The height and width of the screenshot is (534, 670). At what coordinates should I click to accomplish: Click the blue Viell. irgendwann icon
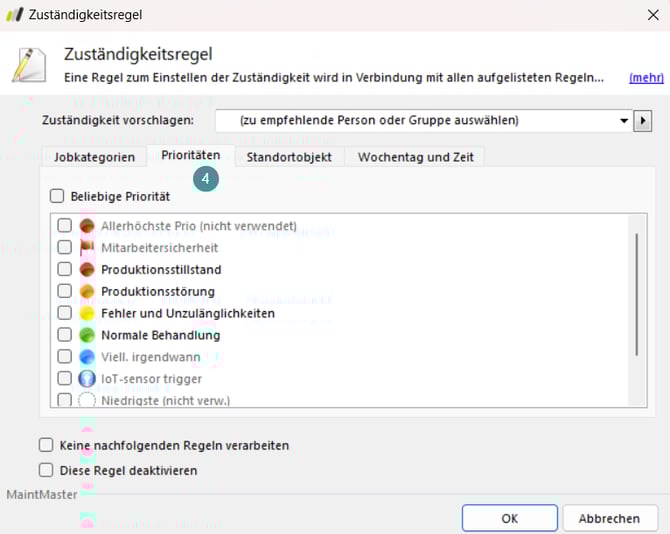[87, 356]
